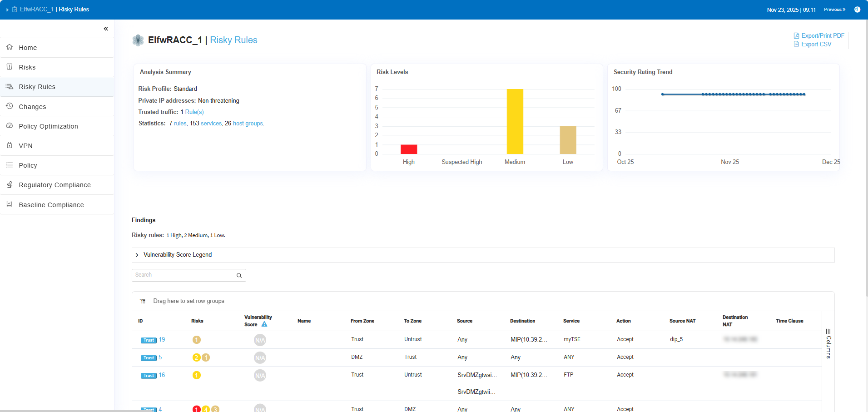Click the low risk badge for rule 19
The width and height of the screenshot is (868, 412).
pyautogui.click(x=196, y=340)
